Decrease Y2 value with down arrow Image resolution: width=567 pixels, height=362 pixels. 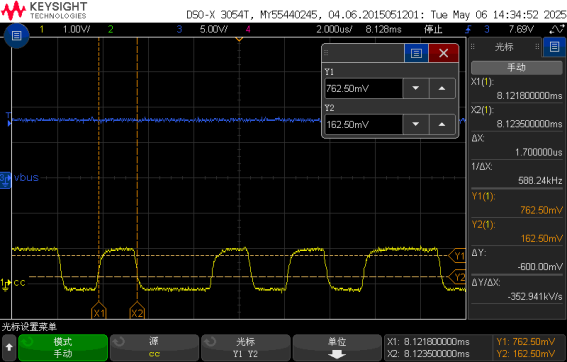[x=415, y=124]
